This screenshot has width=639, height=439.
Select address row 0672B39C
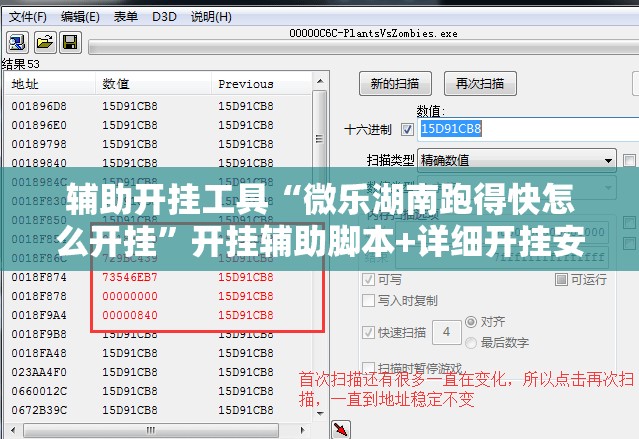click(158, 410)
